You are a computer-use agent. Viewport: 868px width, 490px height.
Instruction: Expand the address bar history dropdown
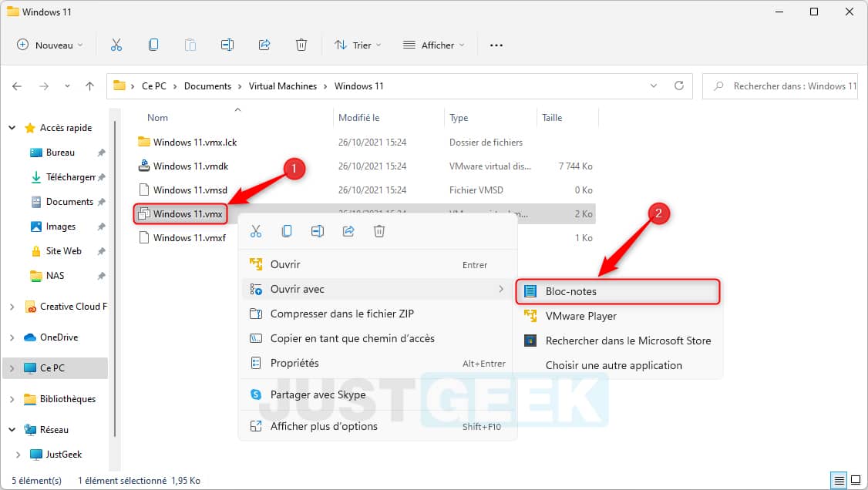coord(654,86)
